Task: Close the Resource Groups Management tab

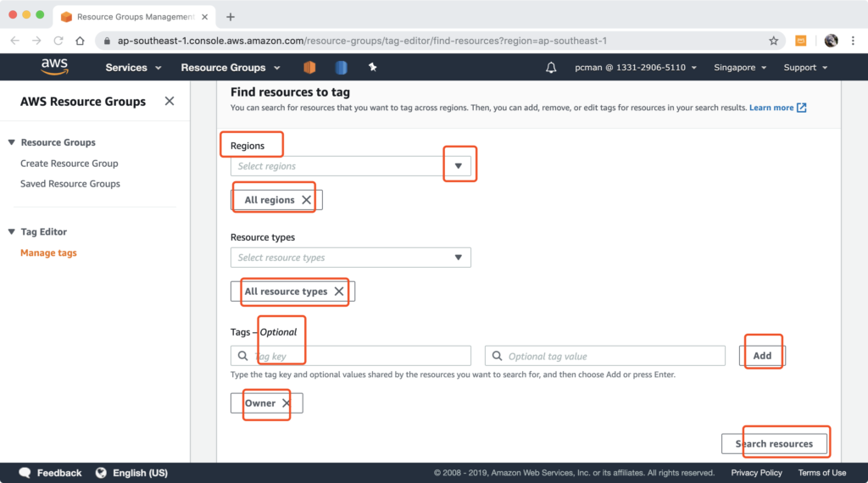Action: click(205, 17)
